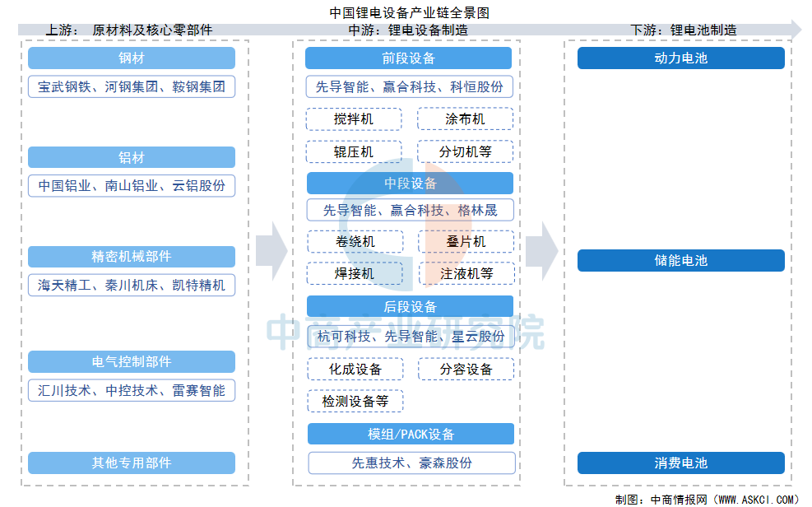The image size is (812, 507).
Task: Select the 卷绕机 equipment box
Action: (355, 241)
